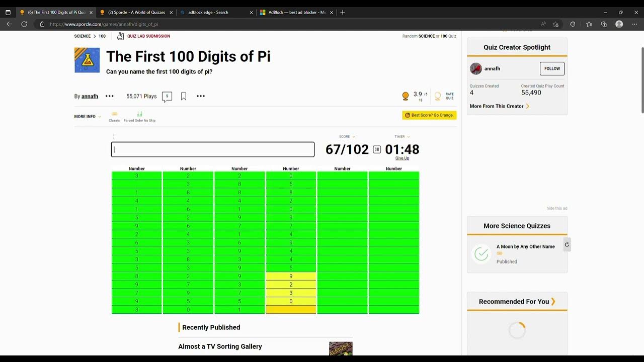644x362 pixels.
Task: Open the browser settings and more menu
Action: point(634,24)
